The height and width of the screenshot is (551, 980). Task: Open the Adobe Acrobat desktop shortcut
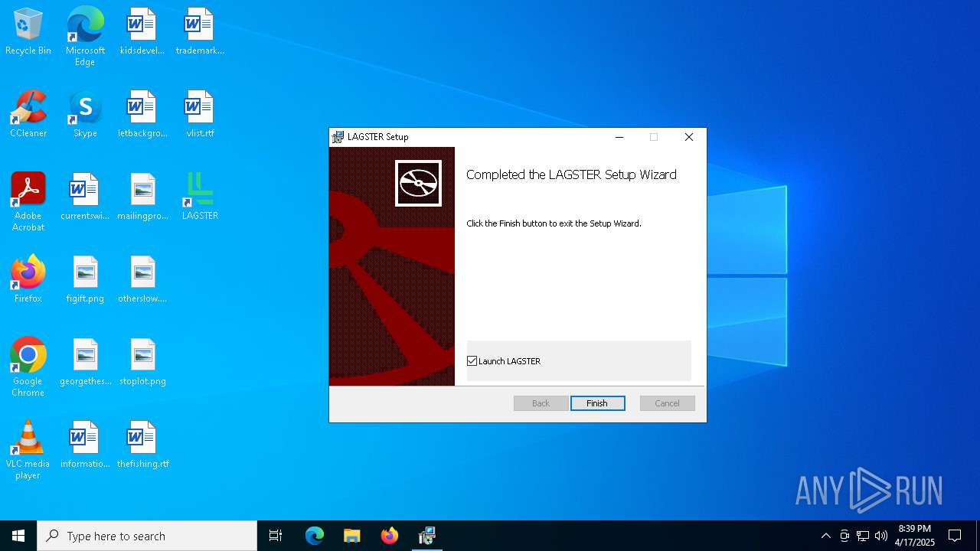[28, 202]
